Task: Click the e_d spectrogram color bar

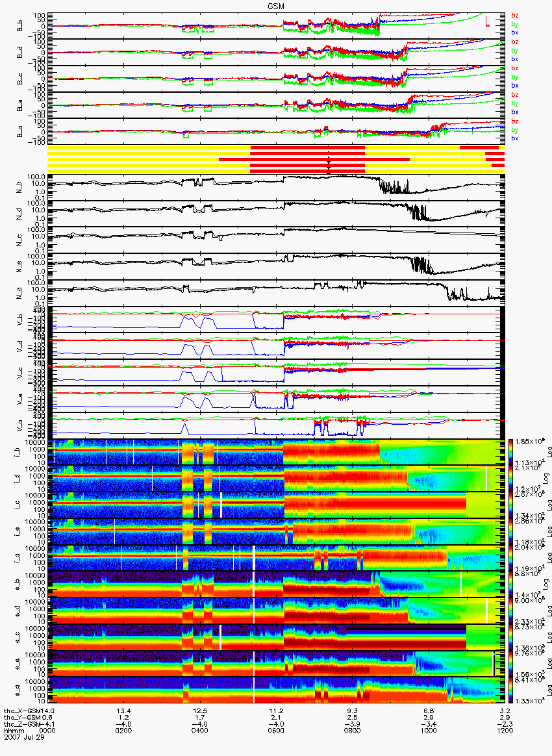Action: pos(512,611)
